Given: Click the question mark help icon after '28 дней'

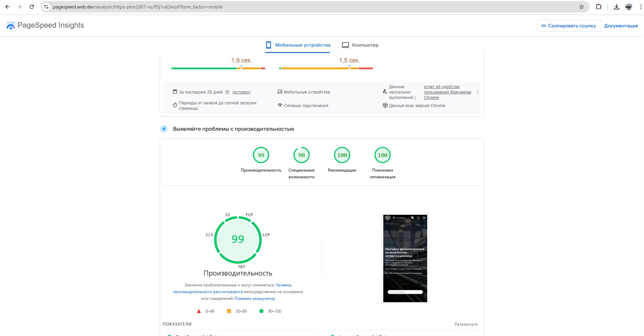Looking at the screenshot, I should [x=227, y=92].
